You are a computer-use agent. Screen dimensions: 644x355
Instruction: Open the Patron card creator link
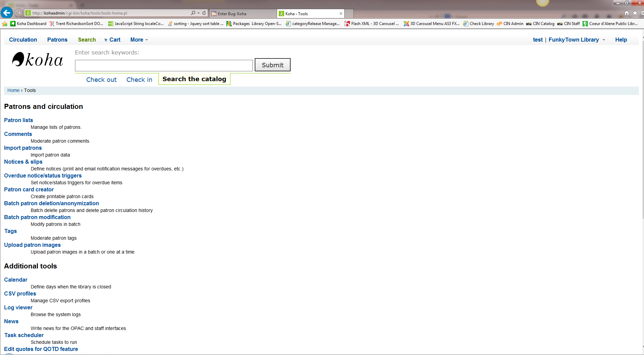pos(29,189)
